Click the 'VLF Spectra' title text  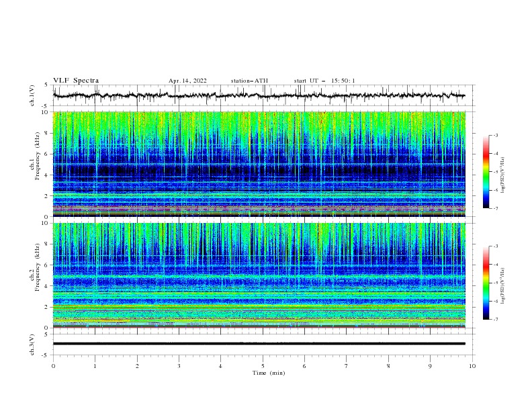pos(76,81)
